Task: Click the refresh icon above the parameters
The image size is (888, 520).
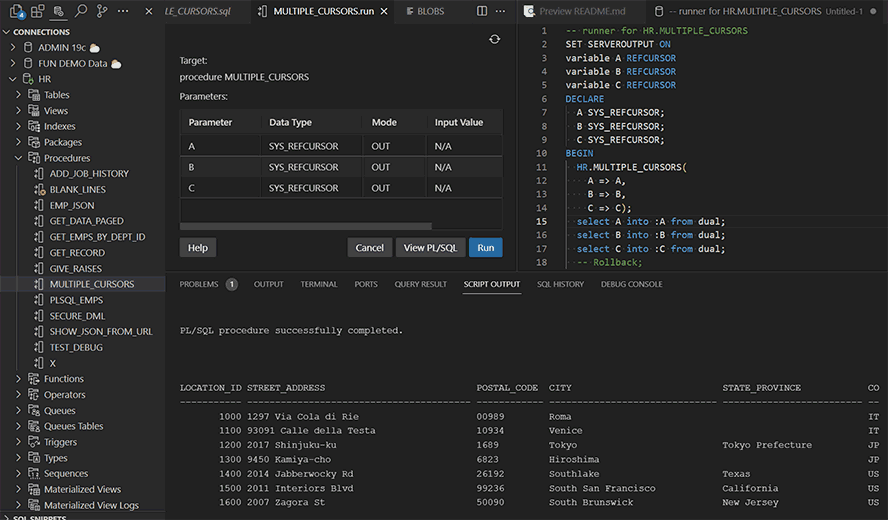Action: point(494,39)
